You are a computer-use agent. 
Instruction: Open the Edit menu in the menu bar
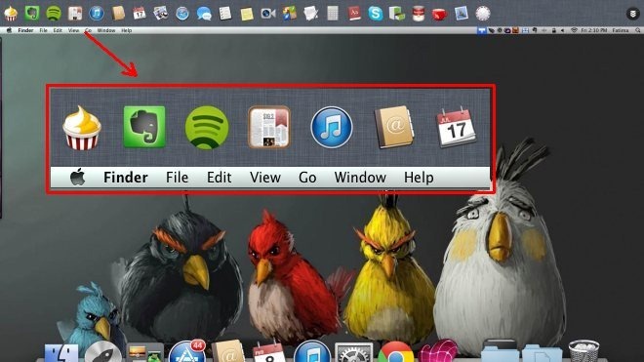click(x=58, y=30)
